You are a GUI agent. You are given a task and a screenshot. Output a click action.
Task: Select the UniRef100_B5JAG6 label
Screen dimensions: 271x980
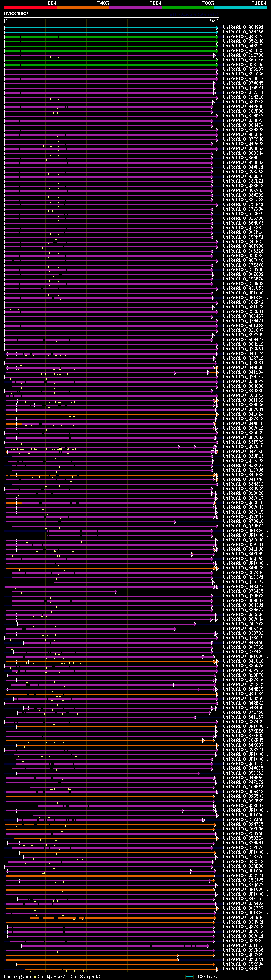243,74
